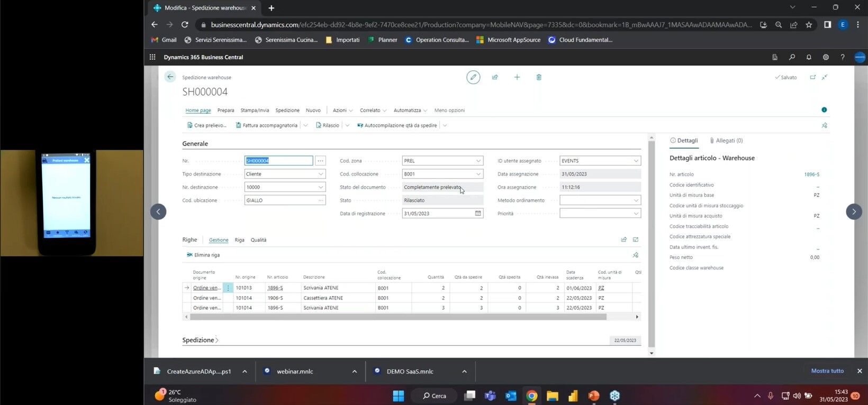Open settings gear in Business Central bar
This screenshot has height=405, width=868.
(826, 57)
